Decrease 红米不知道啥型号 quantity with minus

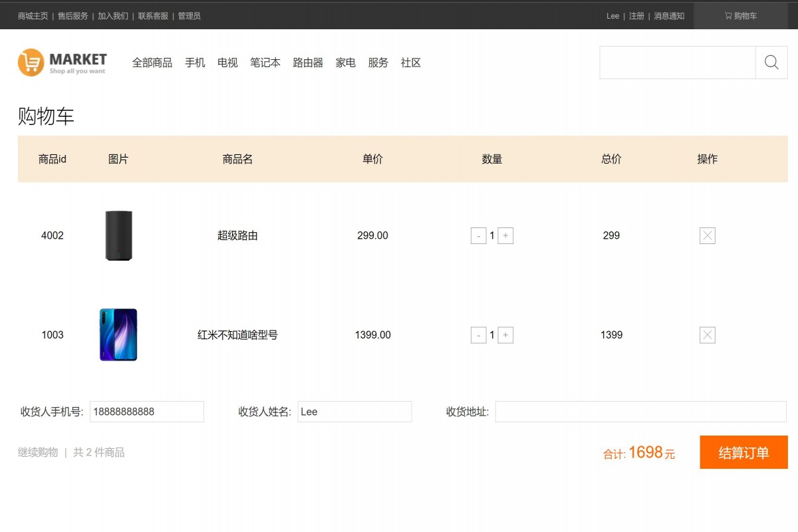[x=478, y=335]
